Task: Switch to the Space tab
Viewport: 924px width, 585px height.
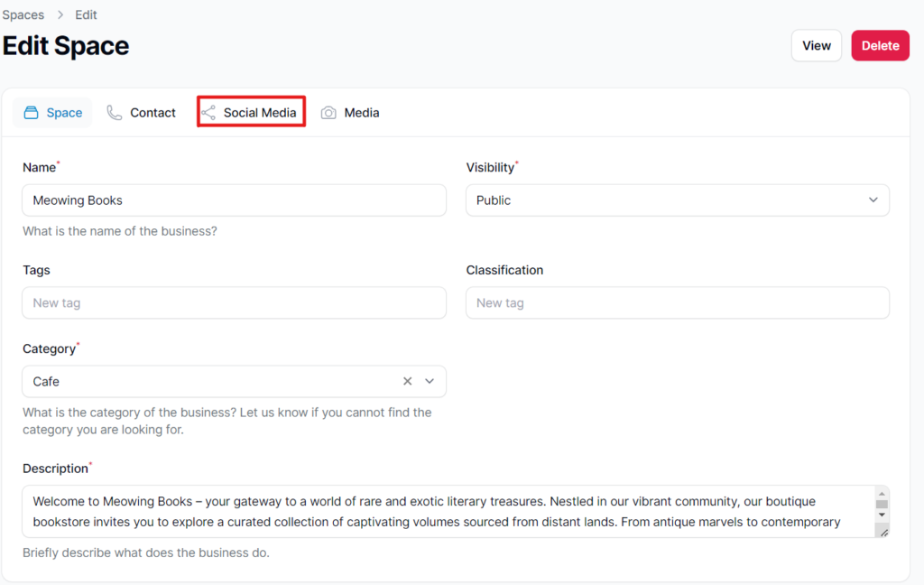Action: [x=52, y=113]
